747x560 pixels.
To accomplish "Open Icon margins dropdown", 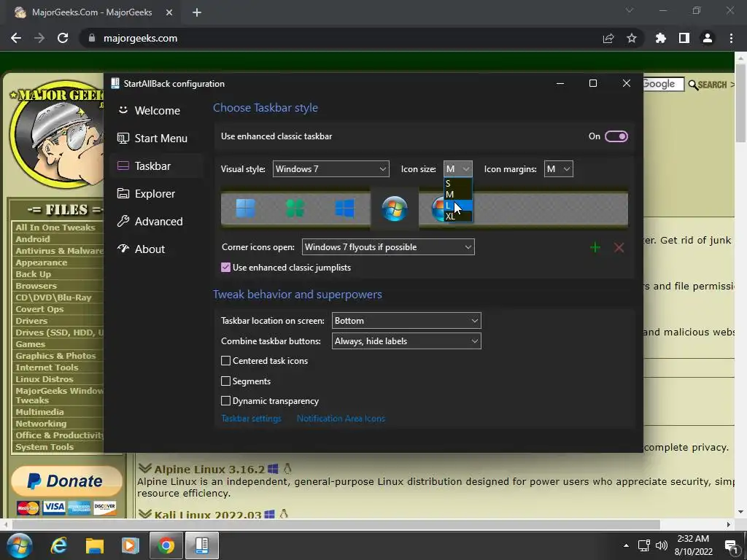I will tap(558, 169).
